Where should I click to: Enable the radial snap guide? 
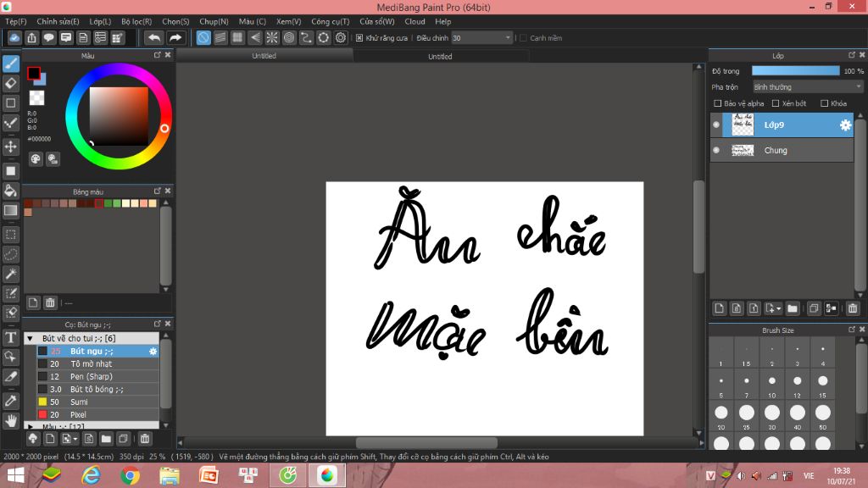click(272, 37)
